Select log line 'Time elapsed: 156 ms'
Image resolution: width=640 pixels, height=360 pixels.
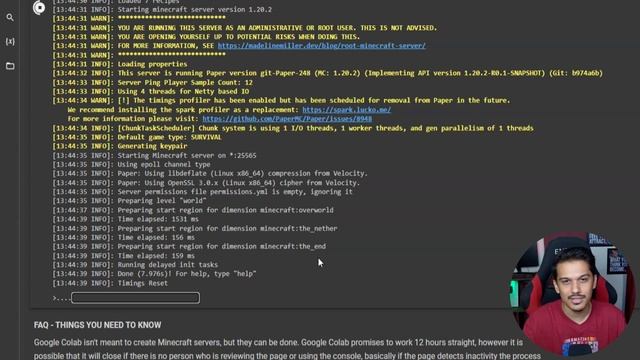click(124, 238)
